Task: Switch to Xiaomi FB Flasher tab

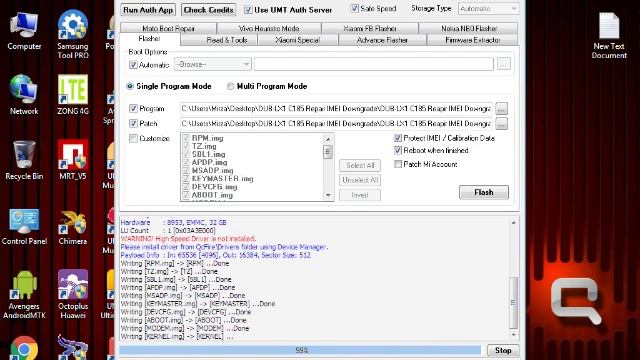Action: (370, 28)
